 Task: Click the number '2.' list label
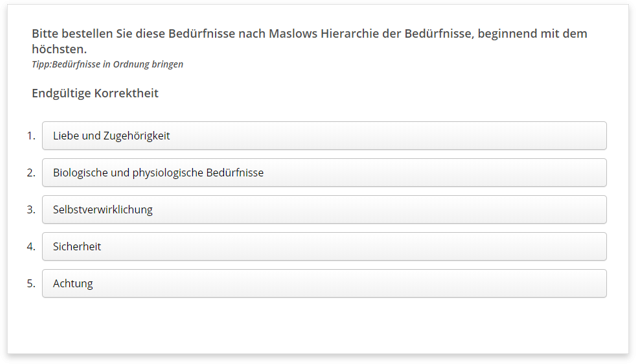pos(31,172)
